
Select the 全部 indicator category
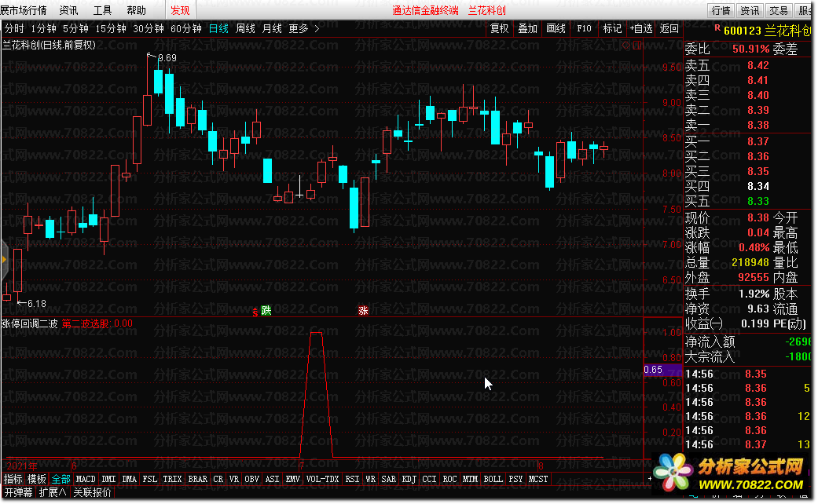[61, 479]
